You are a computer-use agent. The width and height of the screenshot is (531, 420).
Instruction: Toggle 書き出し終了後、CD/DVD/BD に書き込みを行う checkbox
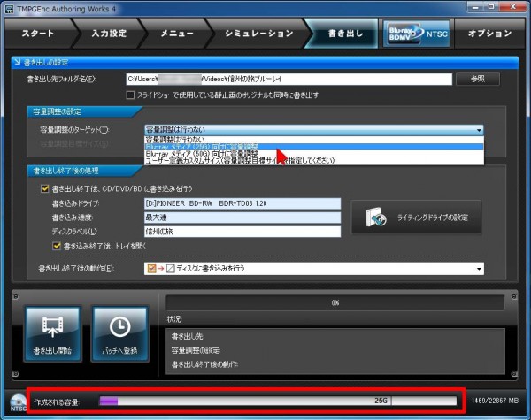(x=45, y=188)
